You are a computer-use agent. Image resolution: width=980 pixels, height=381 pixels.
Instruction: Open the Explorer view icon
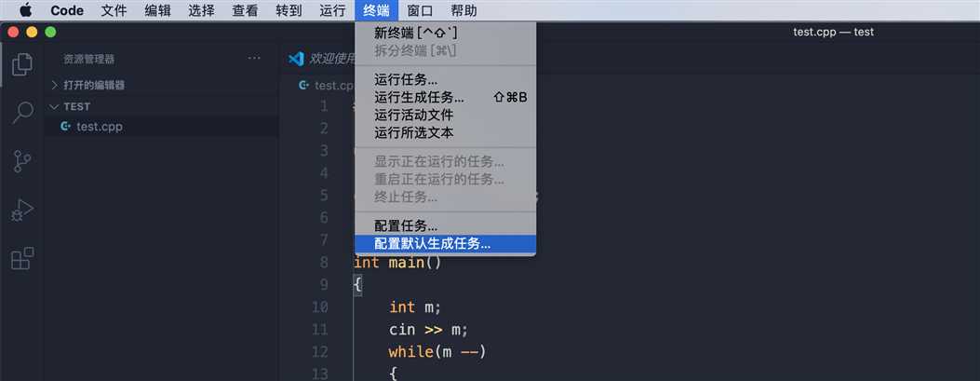tap(22, 64)
